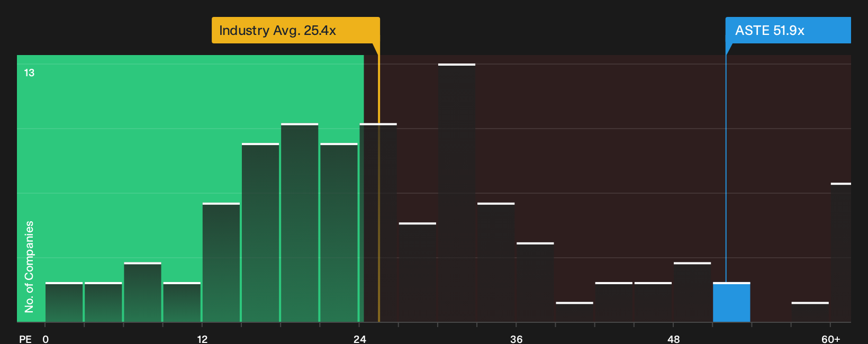The height and width of the screenshot is (344, 868).
Task: Click the bar starting at PE 12
Action: pos(221,262)
